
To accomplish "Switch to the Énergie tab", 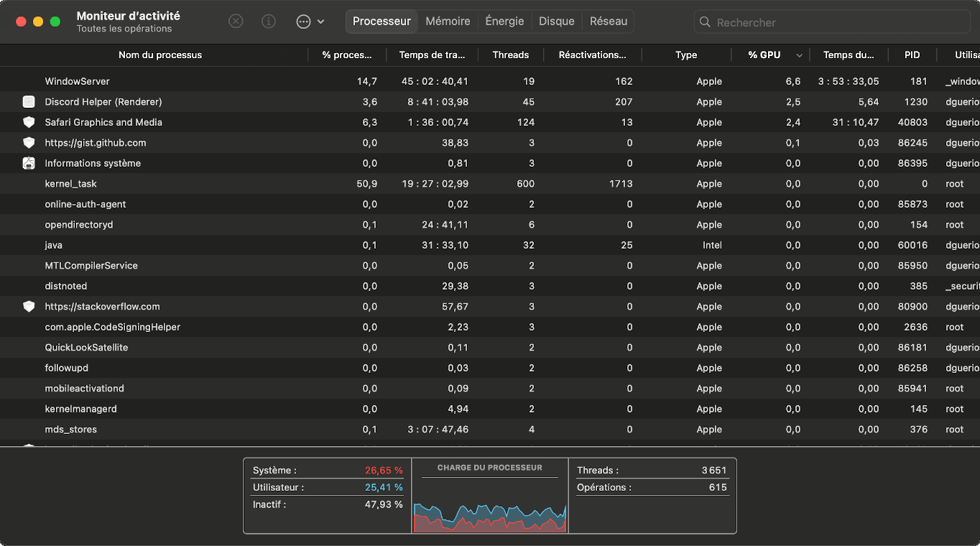I will pos(504,22).
